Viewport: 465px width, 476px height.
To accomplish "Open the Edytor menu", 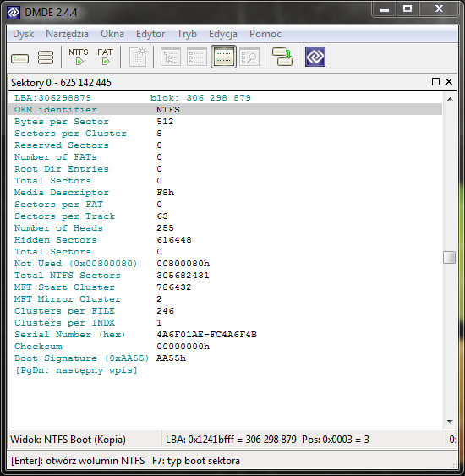I will [150, 34].
